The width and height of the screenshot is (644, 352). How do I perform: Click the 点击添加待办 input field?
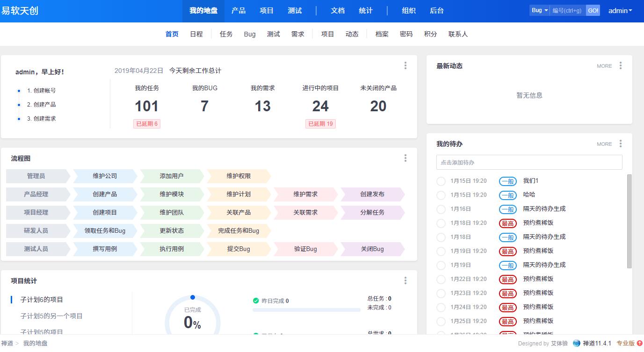[529, 162]
